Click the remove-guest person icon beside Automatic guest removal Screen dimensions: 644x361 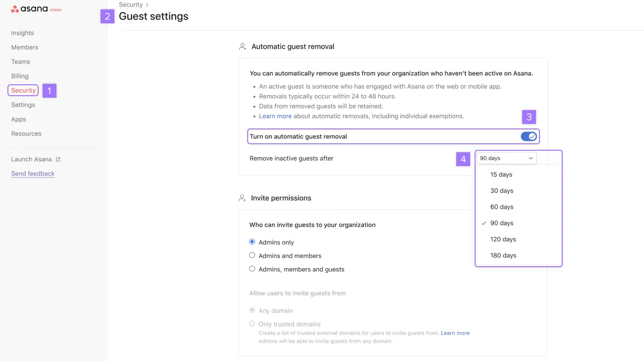coord(242,46)
